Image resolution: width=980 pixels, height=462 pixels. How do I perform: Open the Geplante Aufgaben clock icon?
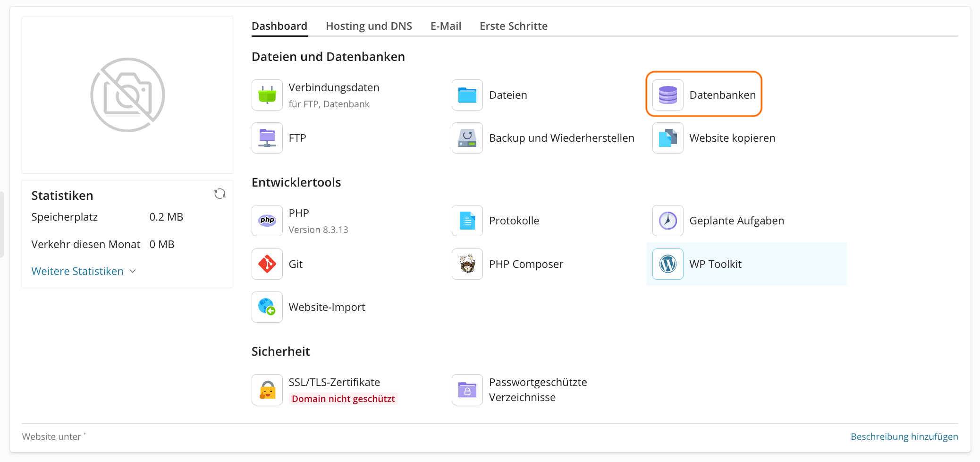[x=668, y=221]
